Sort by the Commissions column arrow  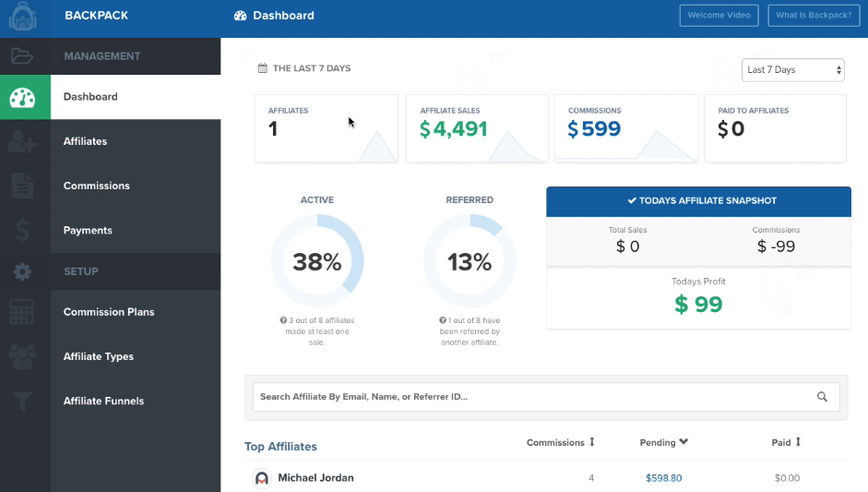point(592,441)
